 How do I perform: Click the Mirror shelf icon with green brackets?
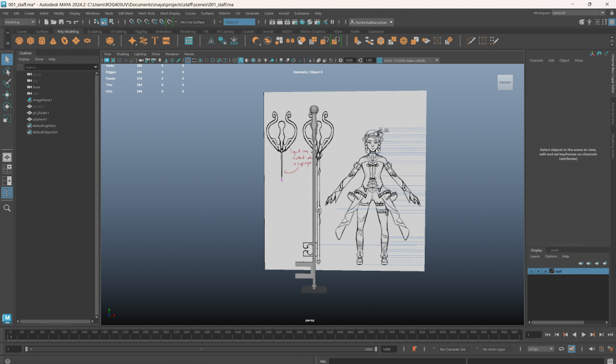336,40
